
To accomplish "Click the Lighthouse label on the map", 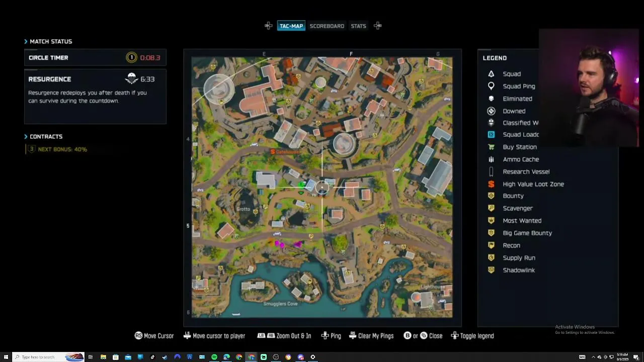I will pos(433,287).
